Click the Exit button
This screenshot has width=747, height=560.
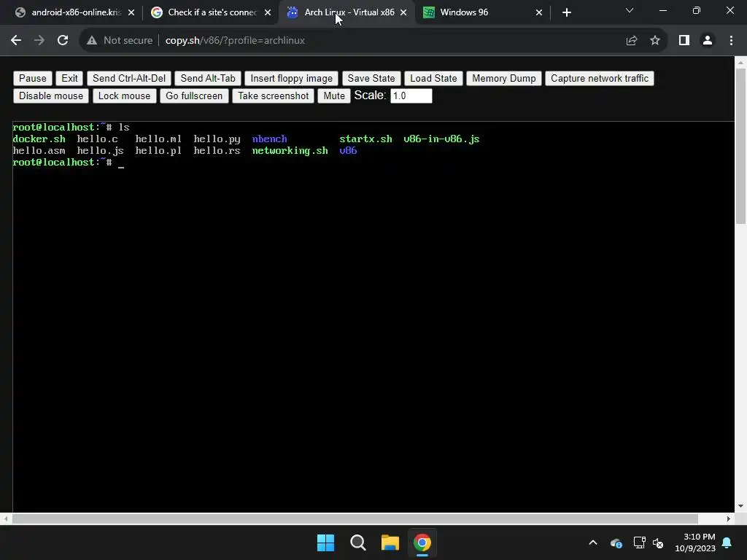(69, 79)
